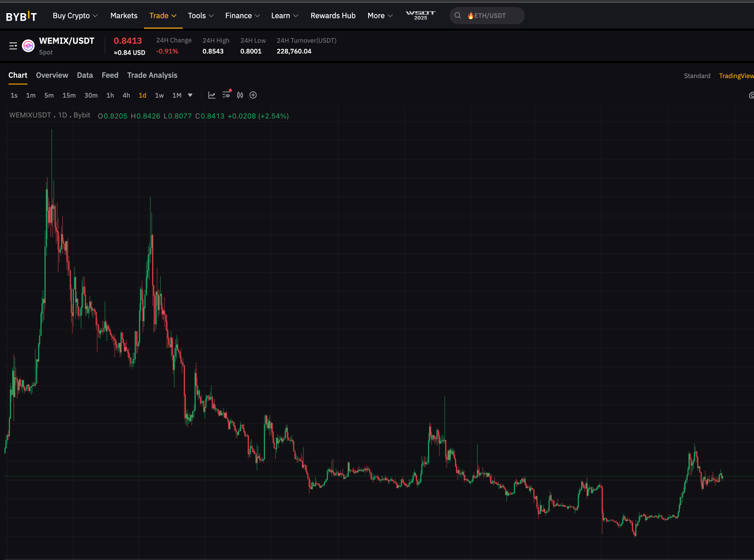Open the chart indicators icon
This screenshot has height=560, width=754.
click(212, 95)
